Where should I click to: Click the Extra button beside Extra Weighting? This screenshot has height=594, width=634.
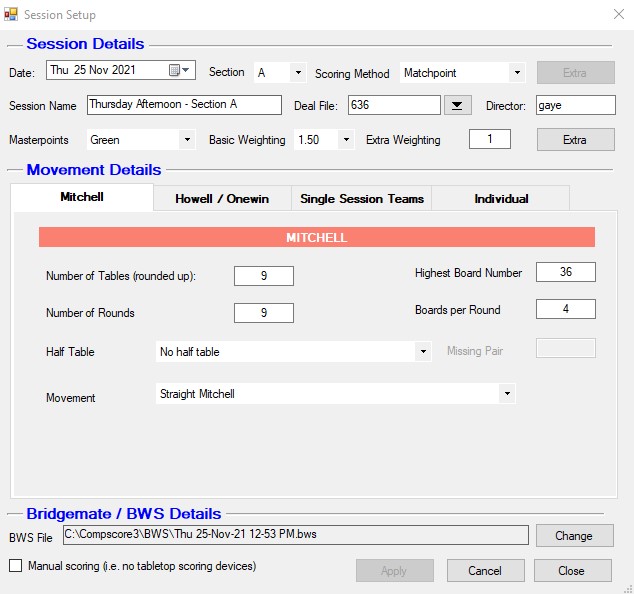coord(575,140)
